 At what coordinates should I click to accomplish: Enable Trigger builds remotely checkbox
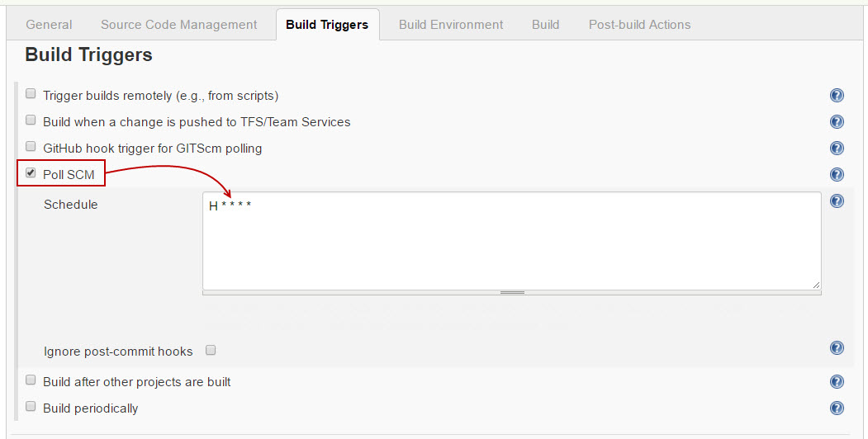pyautogui.click(x=31, y=94)
